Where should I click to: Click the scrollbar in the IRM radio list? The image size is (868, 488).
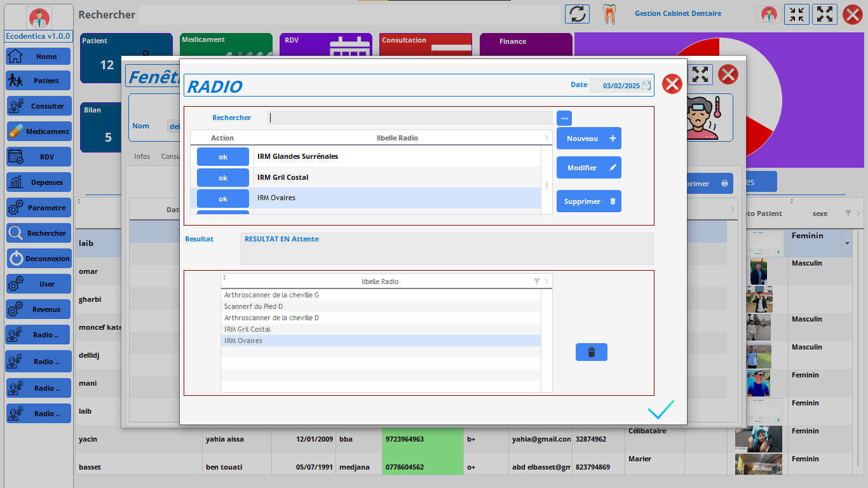coord(546,185)
